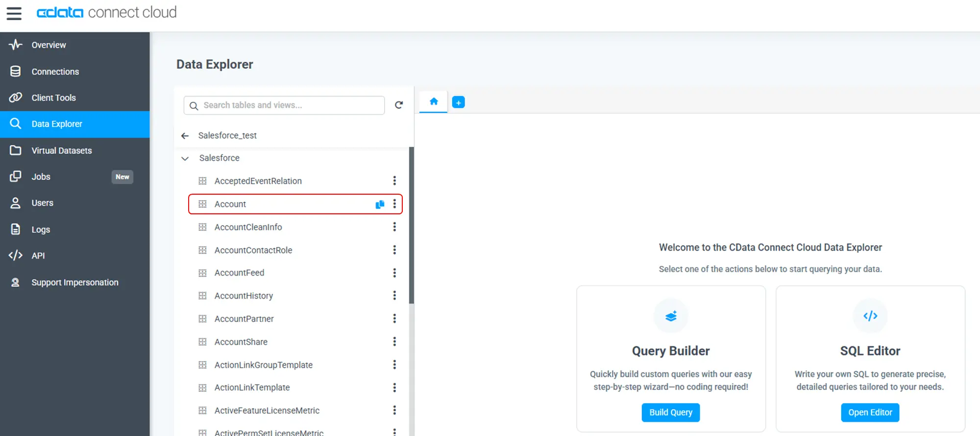Open Client Tools section
The height and width of the screenshot is (436, 980).
[x=75, y=98]
